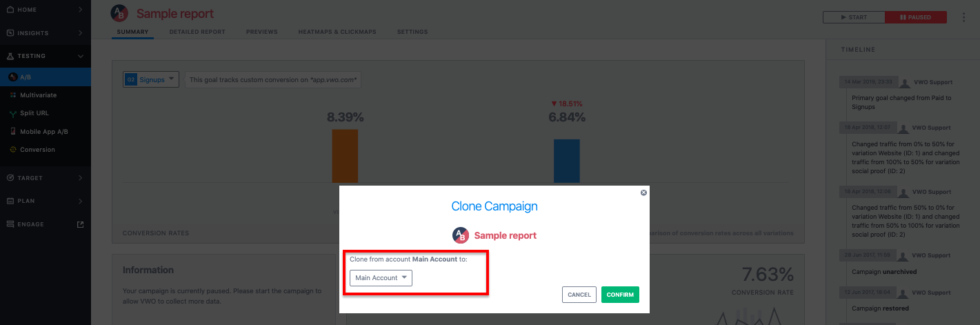This screenshot has width=980, height=325.
Task: Open the kebab menu next to Paused
Action: (x=964, y=17)
